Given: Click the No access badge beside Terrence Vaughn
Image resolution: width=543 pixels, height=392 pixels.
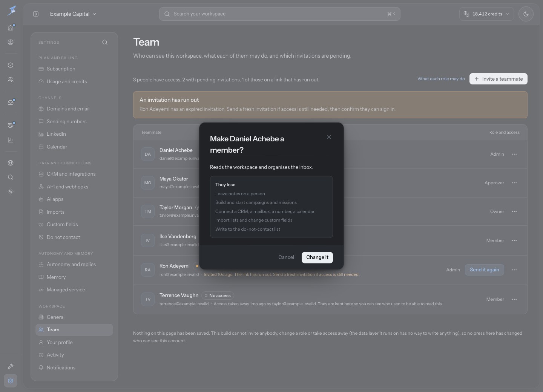Looking at the screenshot, I should click(x=218, y=296).
